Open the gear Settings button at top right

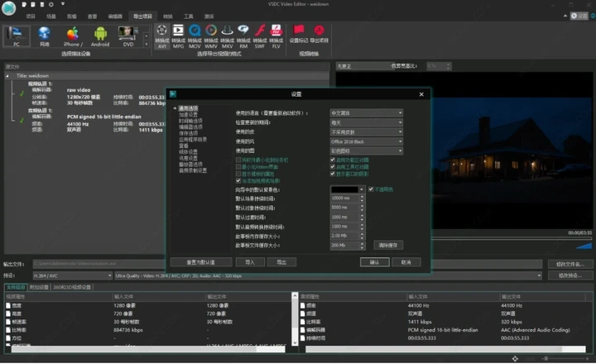click(x=579, y=16)
